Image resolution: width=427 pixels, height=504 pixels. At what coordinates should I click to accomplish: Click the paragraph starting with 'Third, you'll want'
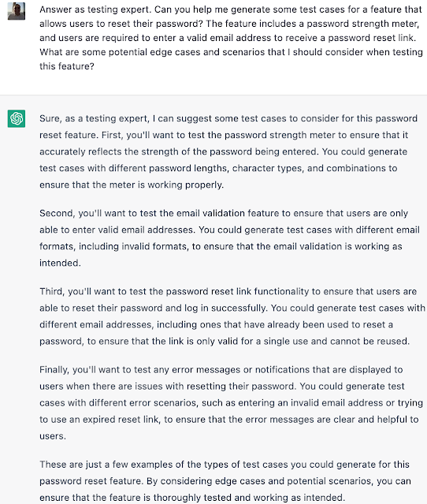tap(232, 316)
